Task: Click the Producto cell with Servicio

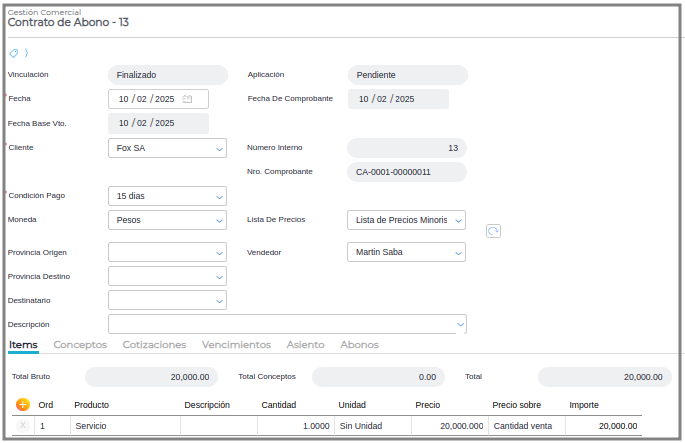Action: pyautogui.click(x=125, y=426)
